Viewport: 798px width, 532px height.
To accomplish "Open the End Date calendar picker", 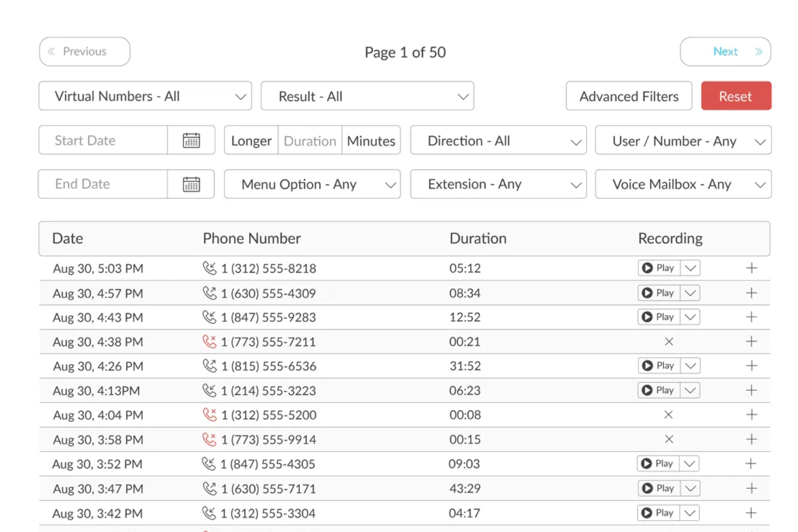I will point(191,184).
